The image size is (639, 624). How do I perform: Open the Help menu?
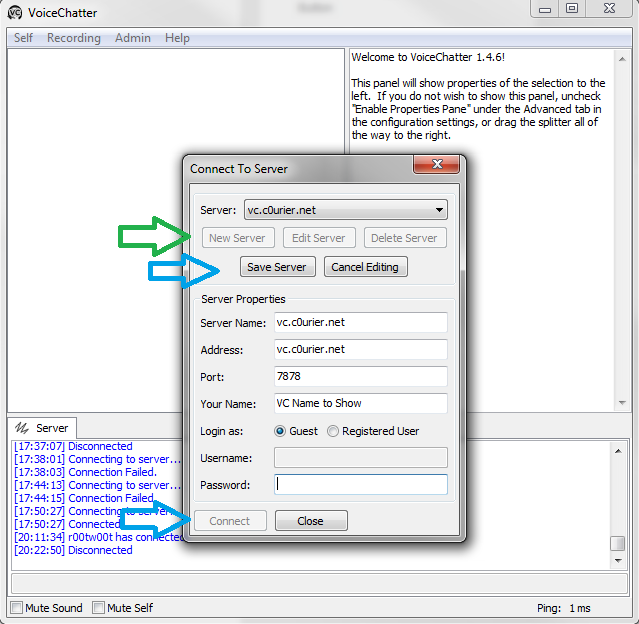pos(177,38)
